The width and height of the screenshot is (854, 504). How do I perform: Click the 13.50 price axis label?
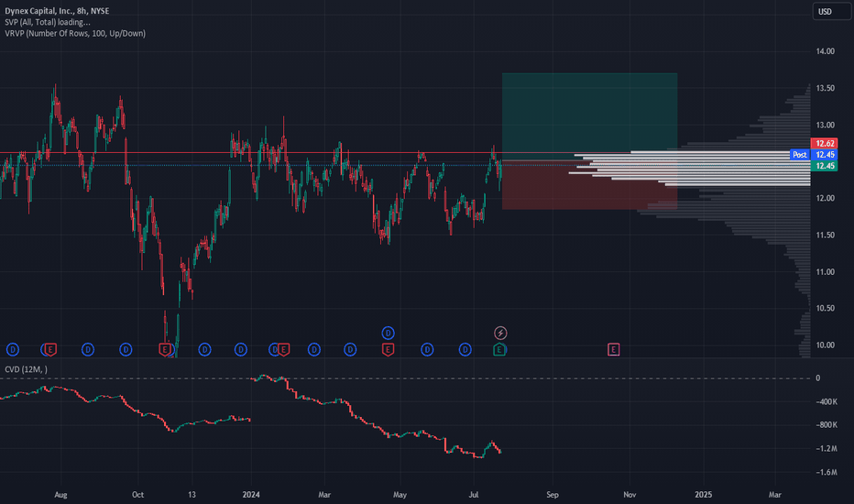[825, 88]
